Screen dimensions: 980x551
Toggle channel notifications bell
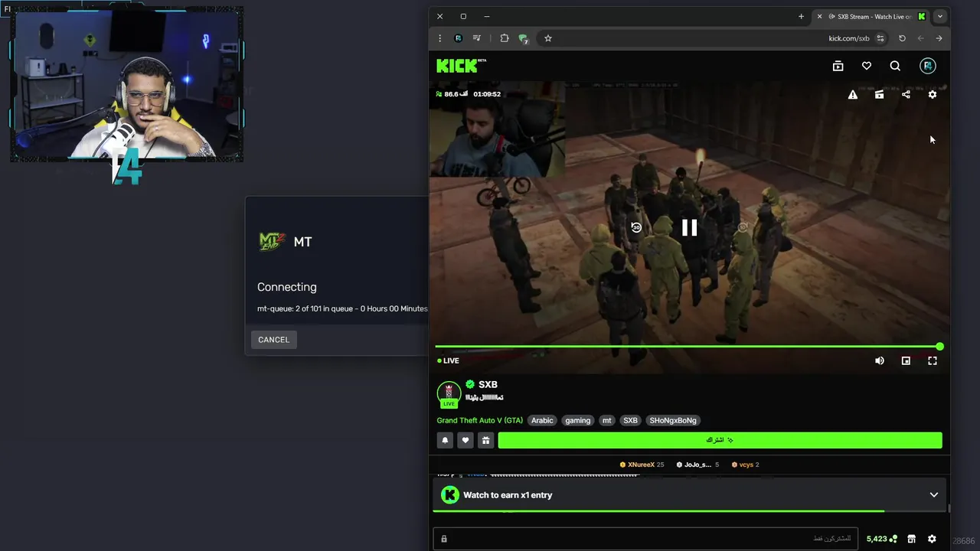point(445,440)
